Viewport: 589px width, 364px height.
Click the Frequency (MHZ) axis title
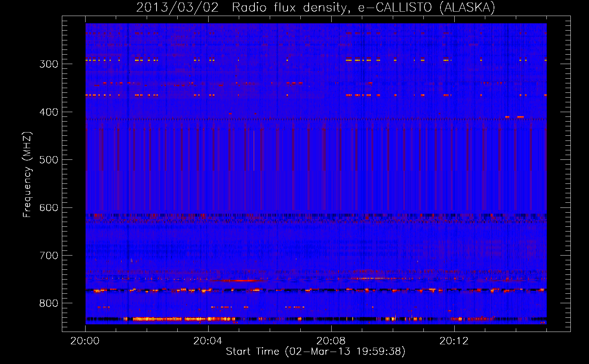[28, 175]
